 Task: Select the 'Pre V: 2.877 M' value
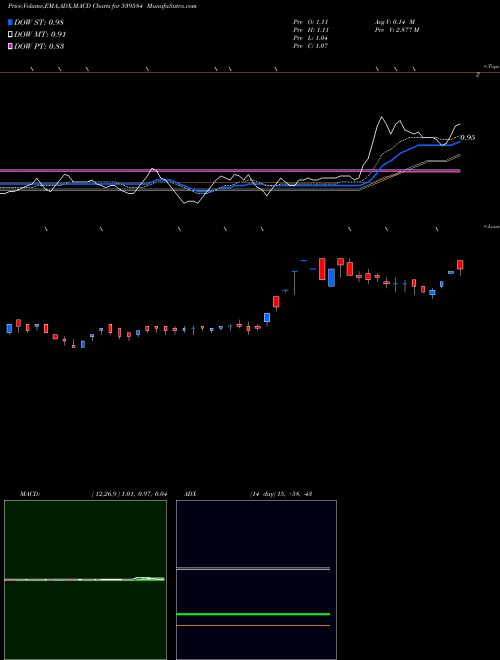397,30
